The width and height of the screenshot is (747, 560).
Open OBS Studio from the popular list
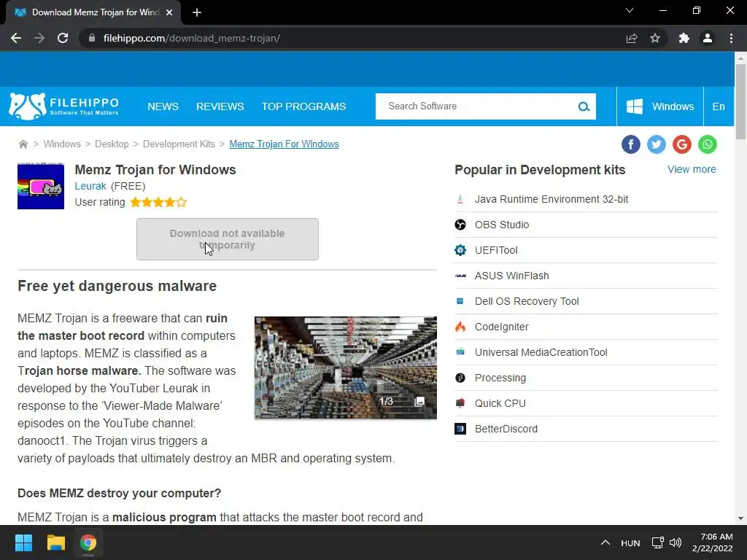[502, 225]
